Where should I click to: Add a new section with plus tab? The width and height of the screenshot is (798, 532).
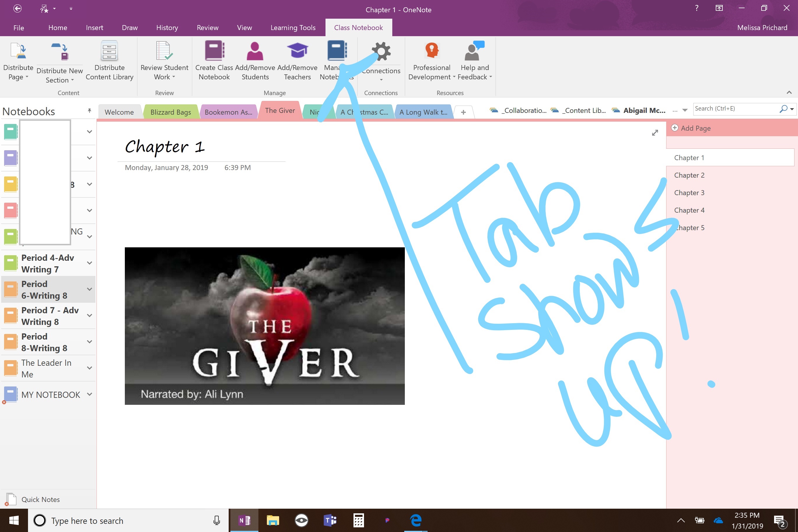tap(463, 112)
